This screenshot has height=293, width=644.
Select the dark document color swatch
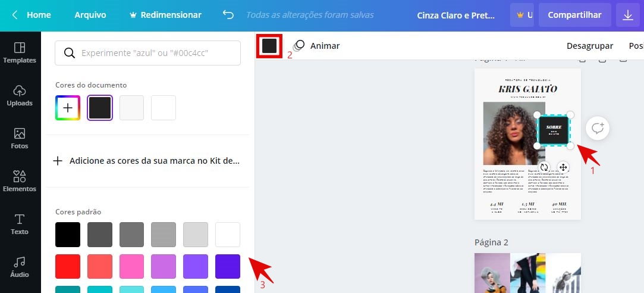100,108
